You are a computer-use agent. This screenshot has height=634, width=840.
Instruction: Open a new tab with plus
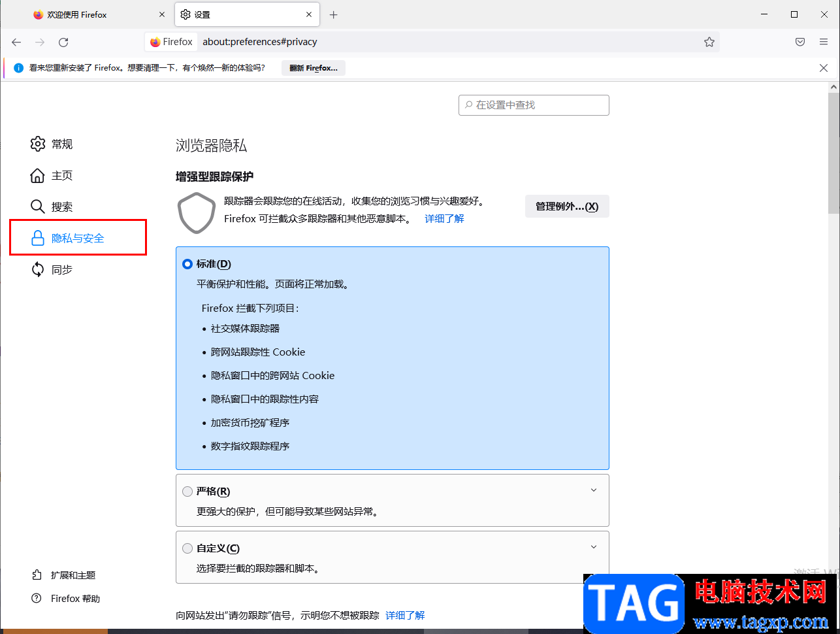[x=334, y=14]
